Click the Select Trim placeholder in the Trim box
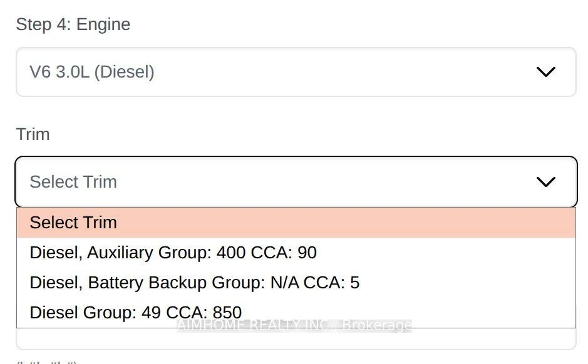The height and width of the screenshot is (364, 588). point(73,182)
